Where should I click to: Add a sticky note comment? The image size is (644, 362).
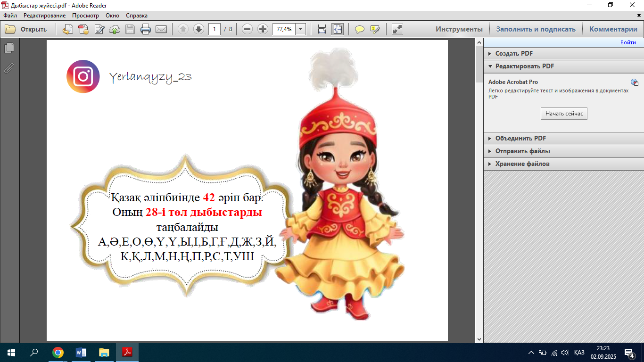(x=360, y=29)
